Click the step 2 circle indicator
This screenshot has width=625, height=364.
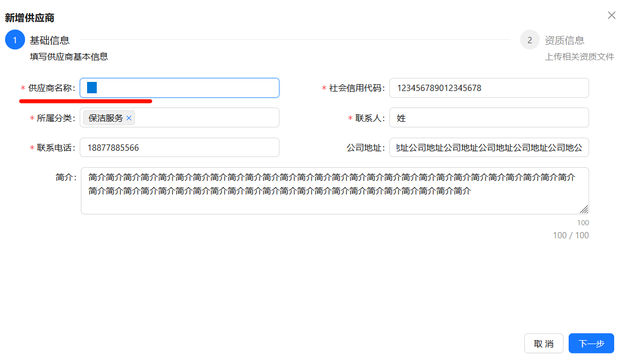[x=529, y=40]
